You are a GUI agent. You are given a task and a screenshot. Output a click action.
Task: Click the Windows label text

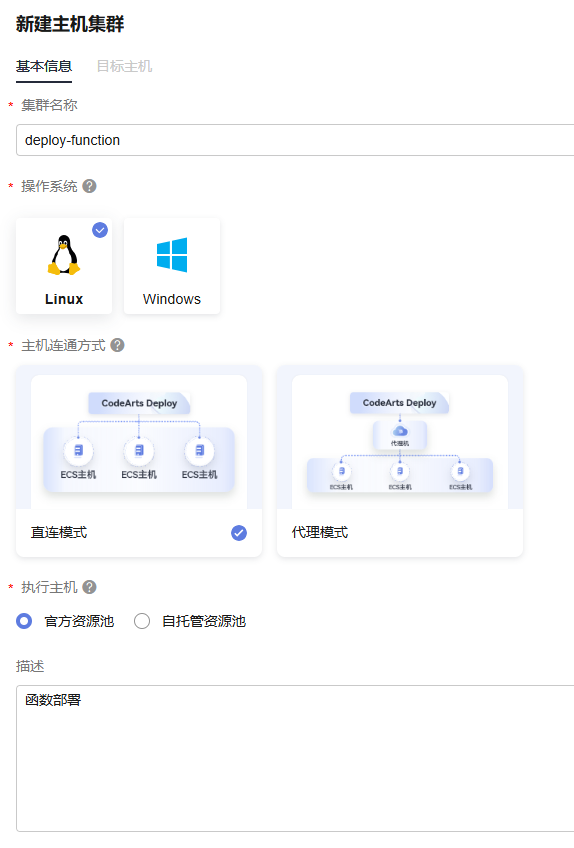(x=172, y=299)
